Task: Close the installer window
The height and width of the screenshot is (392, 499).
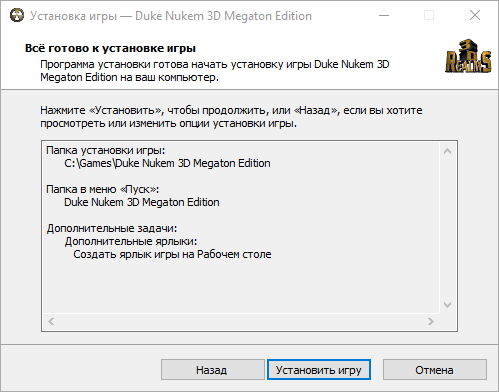Action: [475, 16]
